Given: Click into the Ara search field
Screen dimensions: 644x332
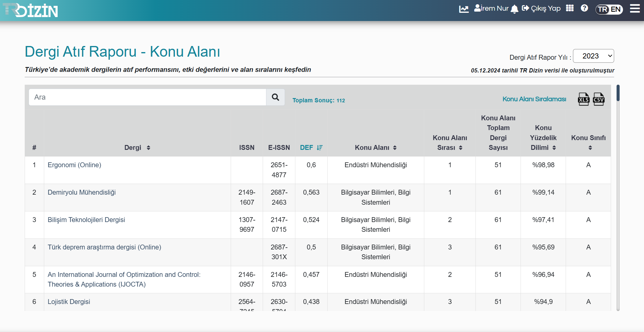Looking at the screenshot, I should pyautogui.click(x=148, y=97).
